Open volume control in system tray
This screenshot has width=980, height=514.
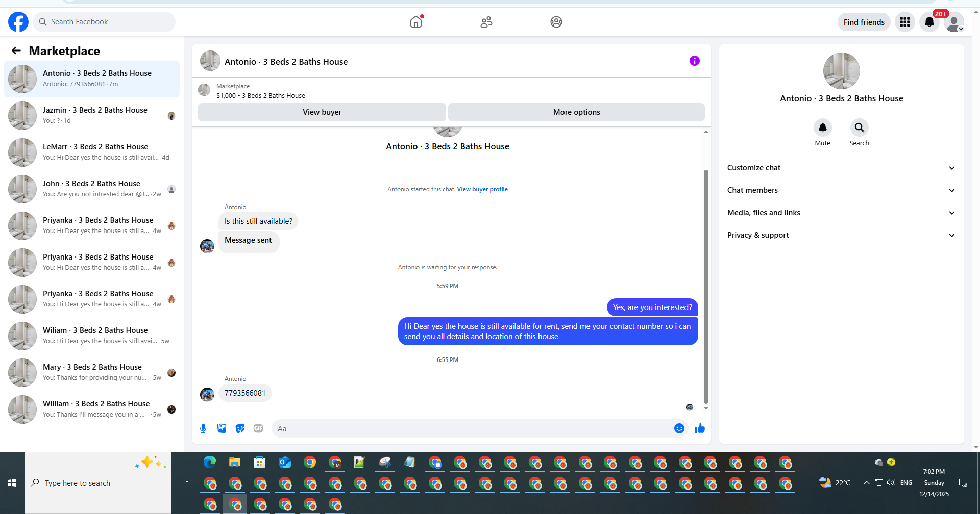point(891,483)
